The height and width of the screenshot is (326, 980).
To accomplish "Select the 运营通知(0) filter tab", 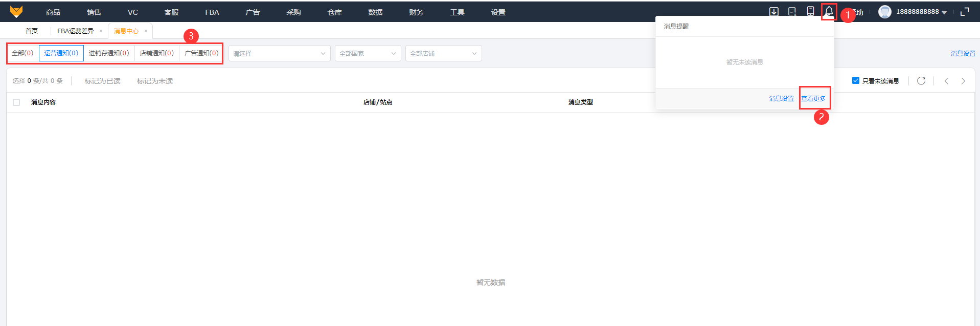I will (x=61, y=53).
